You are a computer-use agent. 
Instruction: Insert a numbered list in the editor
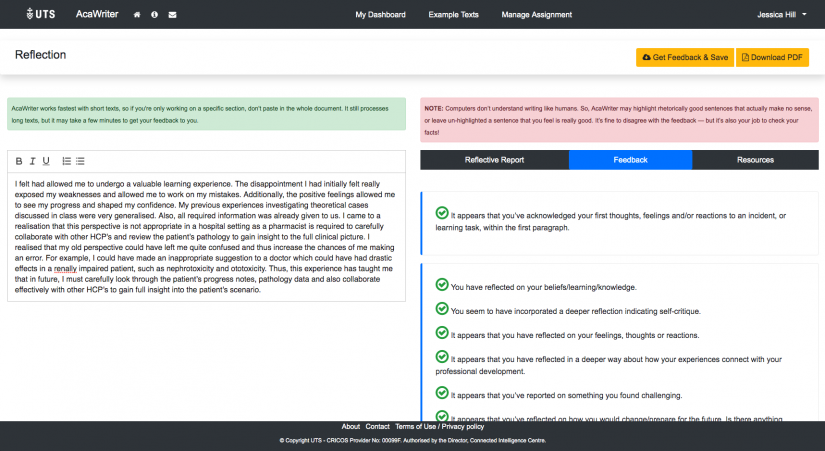[66, 161]
